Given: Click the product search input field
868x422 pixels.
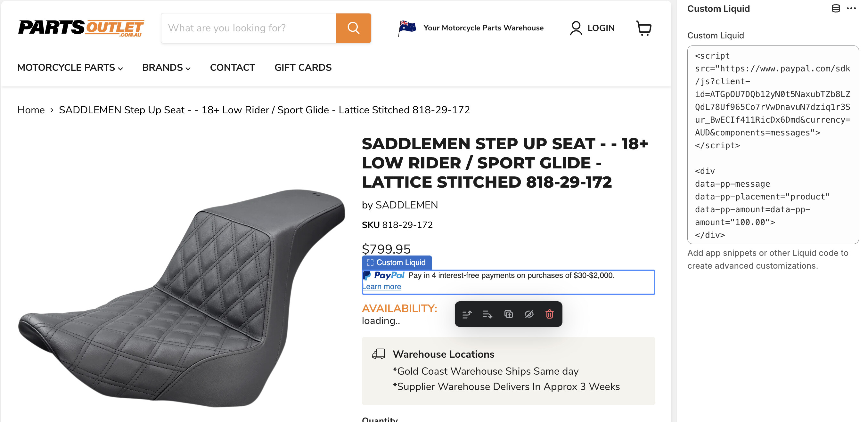Looking at the screenshot, I should [x=249, y=28].
